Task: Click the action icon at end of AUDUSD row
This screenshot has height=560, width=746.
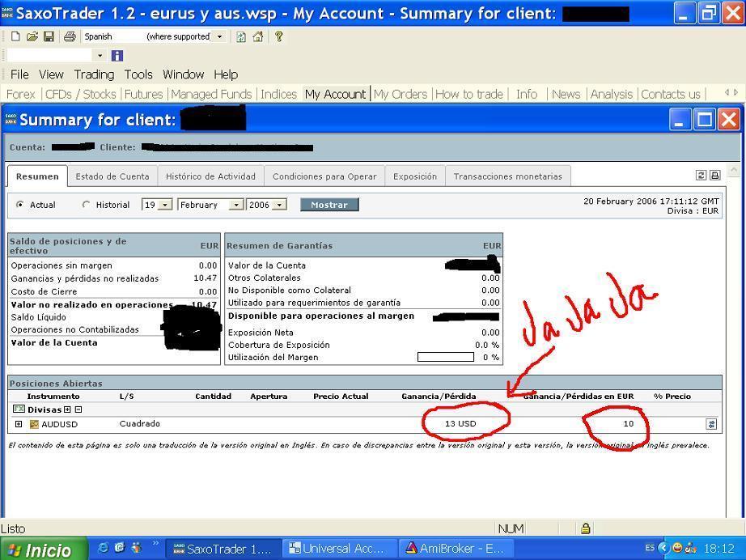Action: point(711,424)
